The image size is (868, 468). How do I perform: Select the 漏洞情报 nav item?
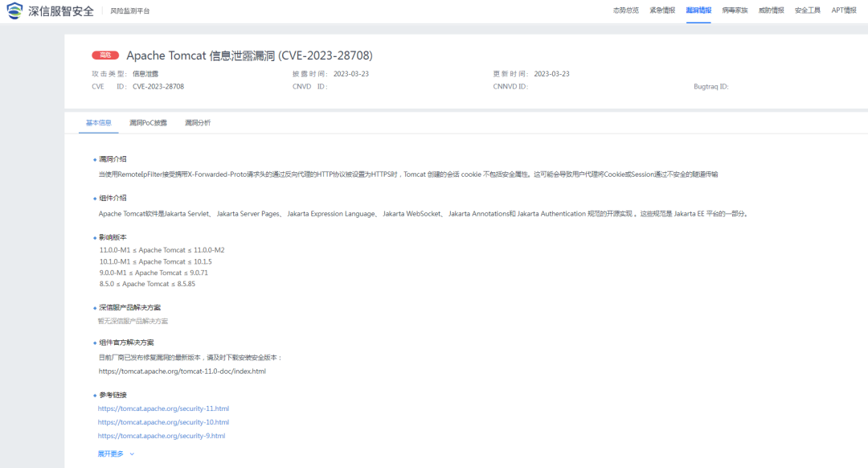(x=698, y=10)
